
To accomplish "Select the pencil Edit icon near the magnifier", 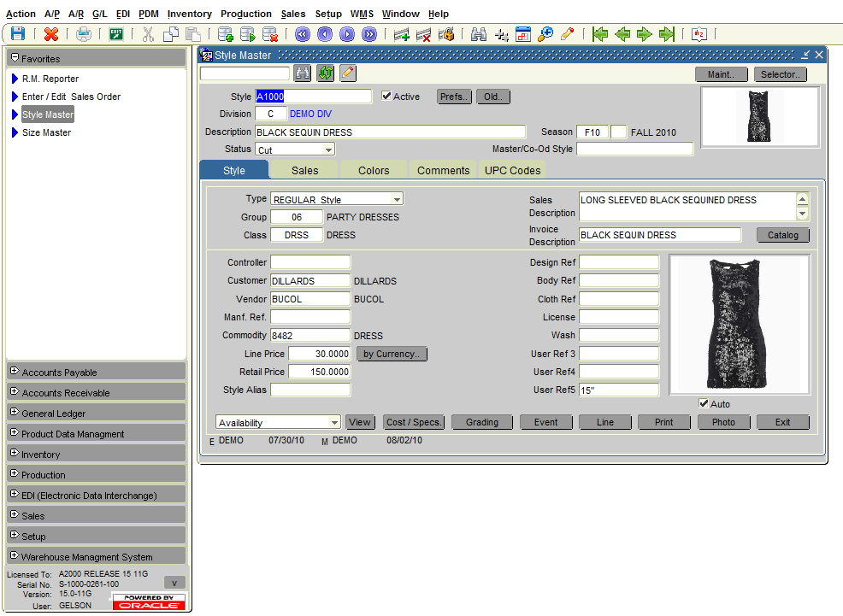I will point(567,33).
